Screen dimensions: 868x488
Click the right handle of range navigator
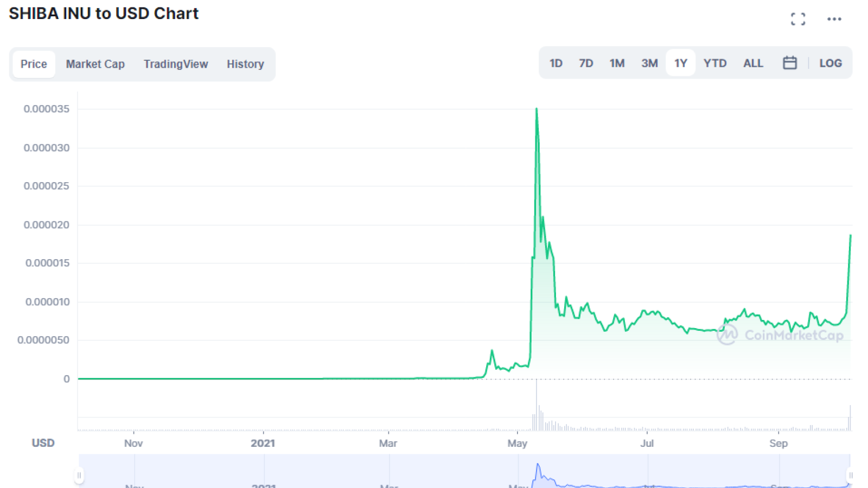(850, 476)
